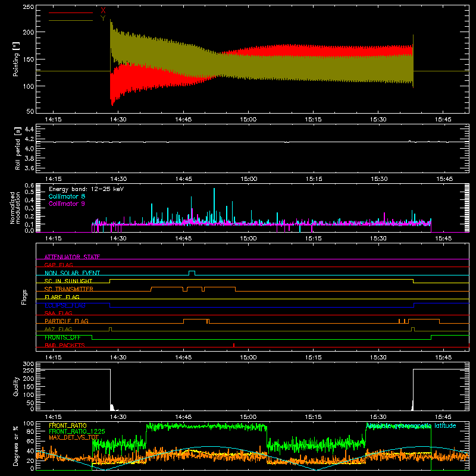Click the orange MAX_DET_VS_TOT legend entry
Image resolution: width=476 pixels, height=476 pixels.
coord(74,437)
